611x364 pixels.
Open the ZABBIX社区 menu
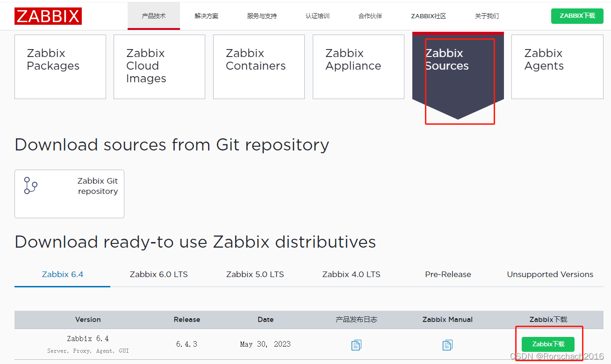429,16
